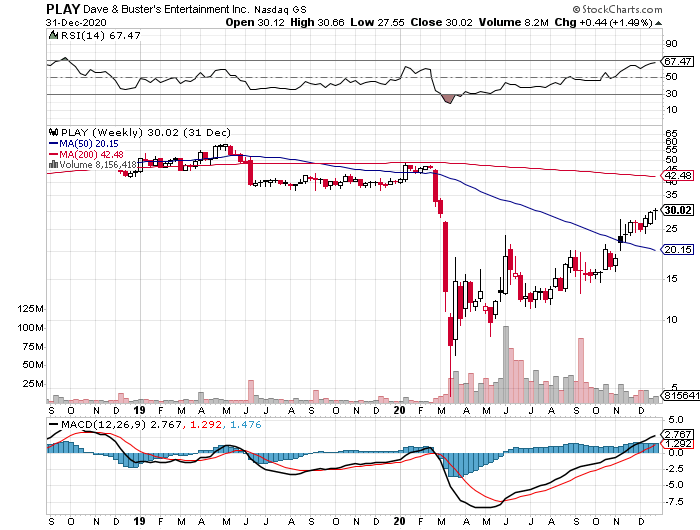Screen dimensions: 700x530
Task: Click the 20.15 blue price tag on right axis
Action: (x=678, y=249)
